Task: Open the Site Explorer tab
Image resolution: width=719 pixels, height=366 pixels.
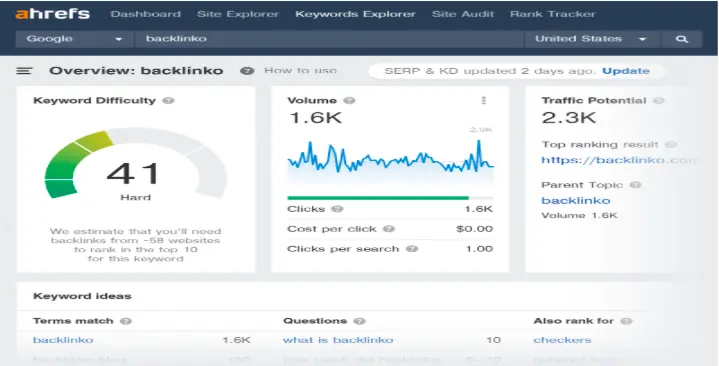Action: coord(238,14)
